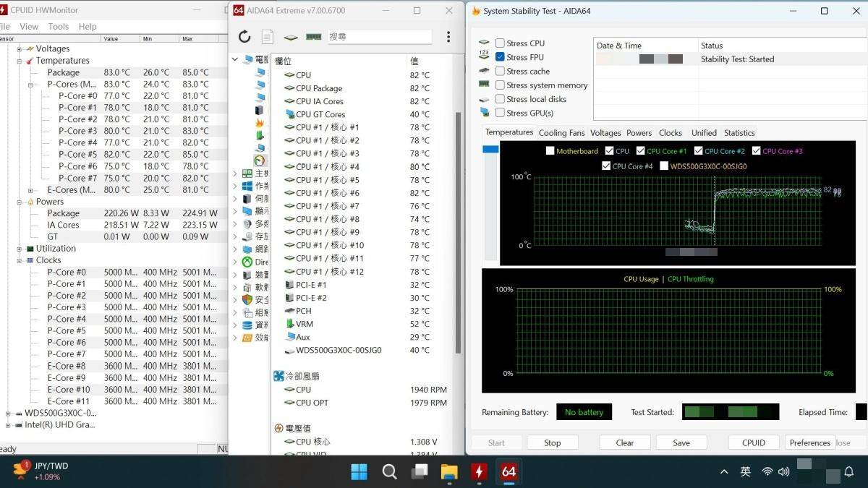
Task: Switch to the Cooling Fans tab
Action: pyautogui.click(x=561, y=133)
